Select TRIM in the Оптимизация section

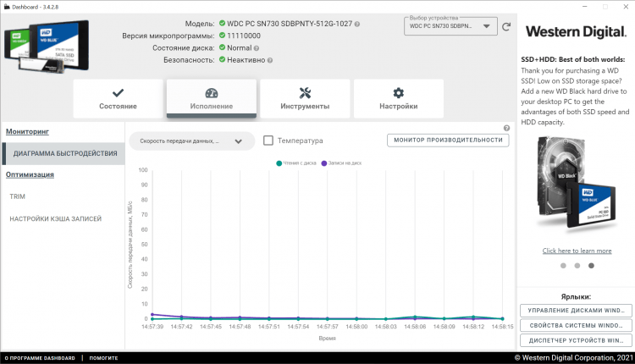click(x=18, y=196)
